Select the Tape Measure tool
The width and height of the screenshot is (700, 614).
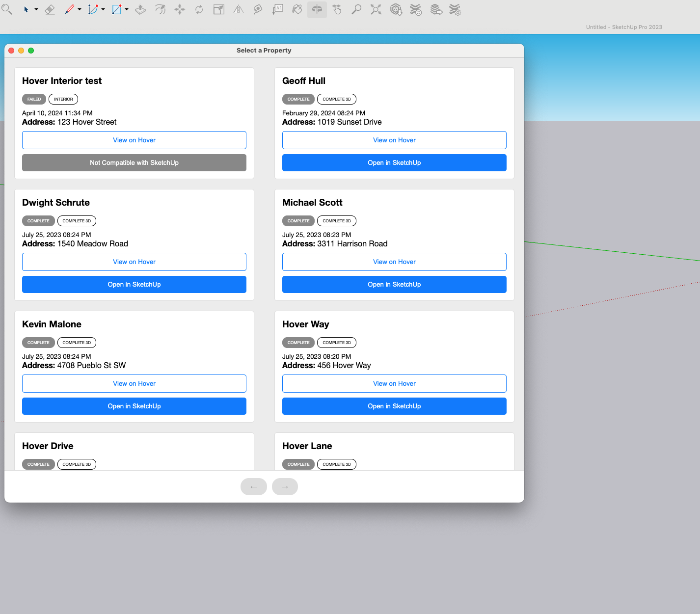(258, 9)
